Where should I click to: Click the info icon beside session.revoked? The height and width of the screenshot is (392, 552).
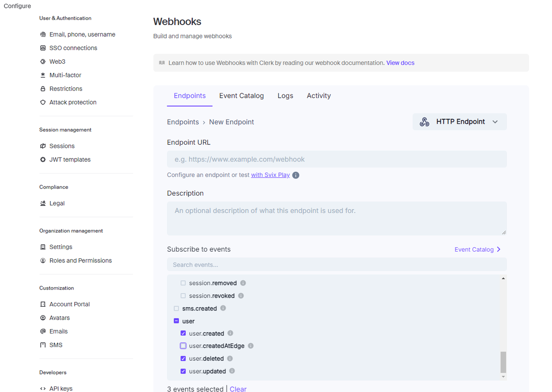click(241, 296)
